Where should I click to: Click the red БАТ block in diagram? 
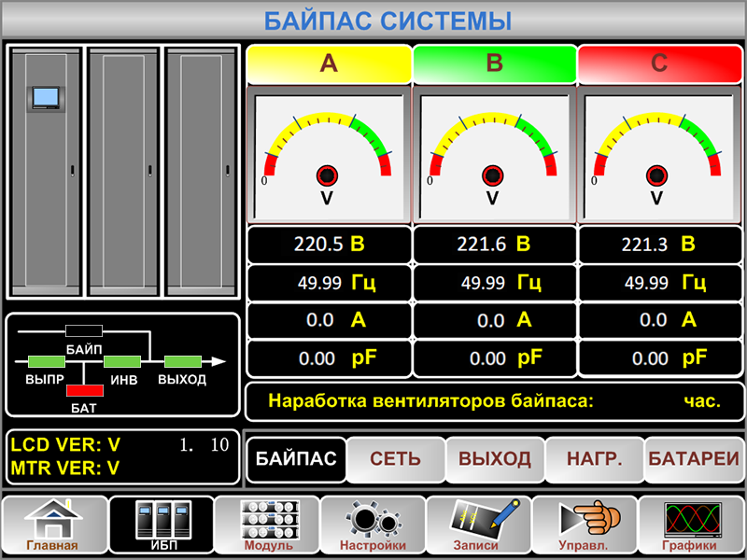pos(84,390)
